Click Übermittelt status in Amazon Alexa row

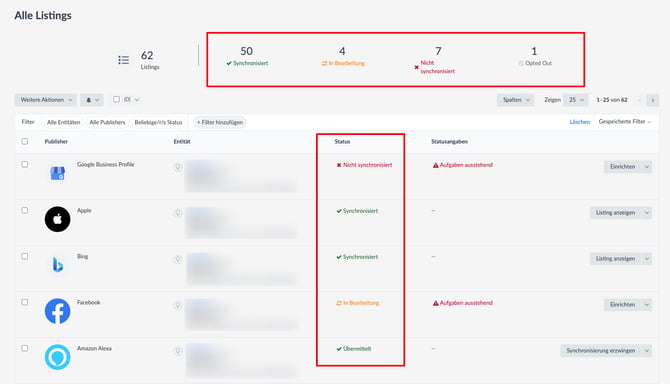[354, 349]
